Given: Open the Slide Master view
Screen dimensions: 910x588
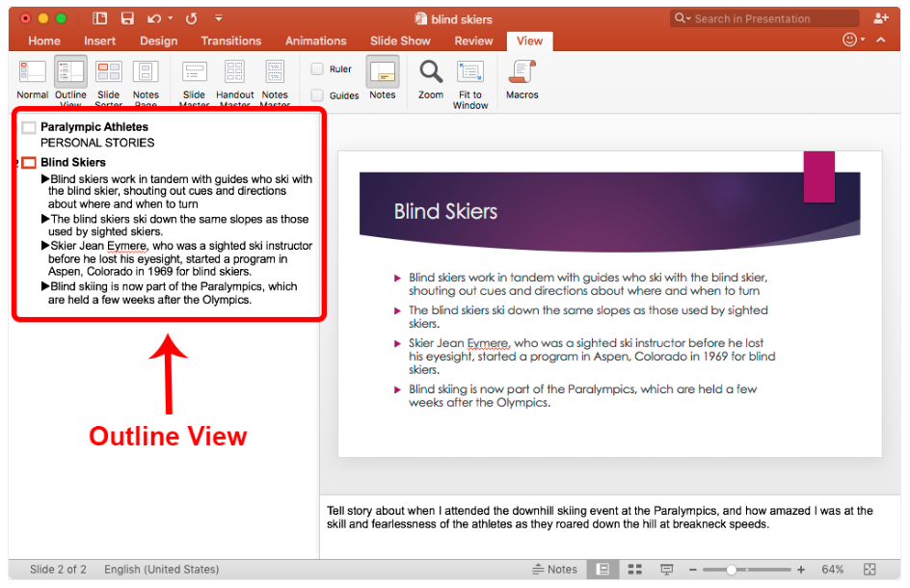Looking at the screenshot, I should [194, 77].
